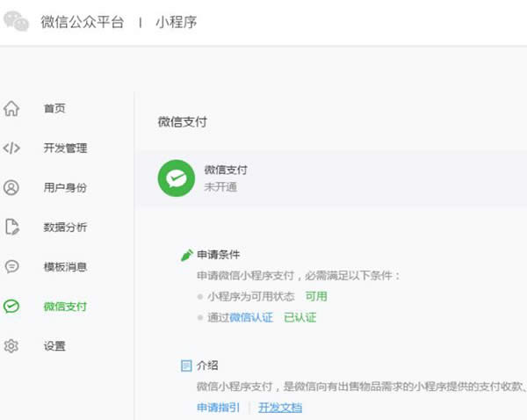Viewport: 527px width, 420px height.
Task: Click the development management code icon
Action: coord(11,148)
